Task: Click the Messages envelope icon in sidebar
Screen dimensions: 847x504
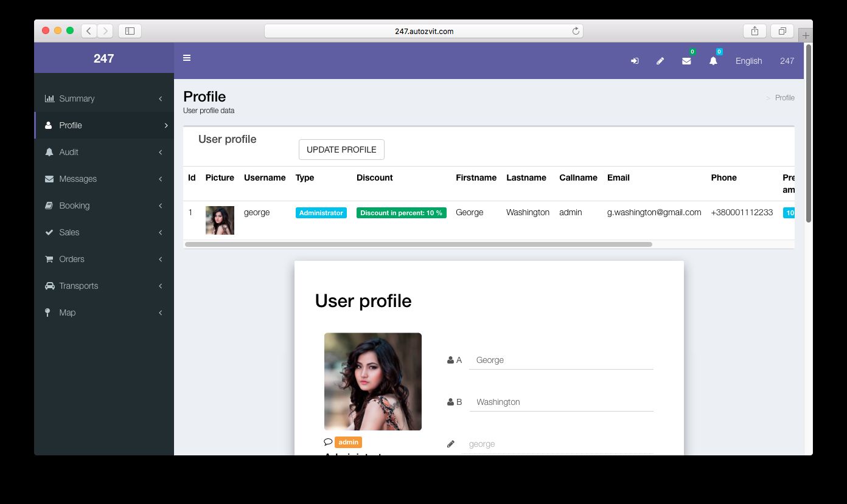Action: point(49,179)
